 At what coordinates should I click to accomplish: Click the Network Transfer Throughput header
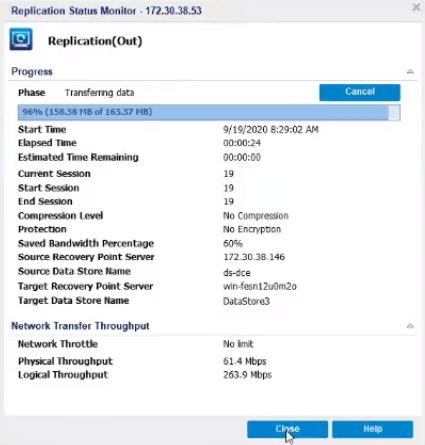click(80, 326)
